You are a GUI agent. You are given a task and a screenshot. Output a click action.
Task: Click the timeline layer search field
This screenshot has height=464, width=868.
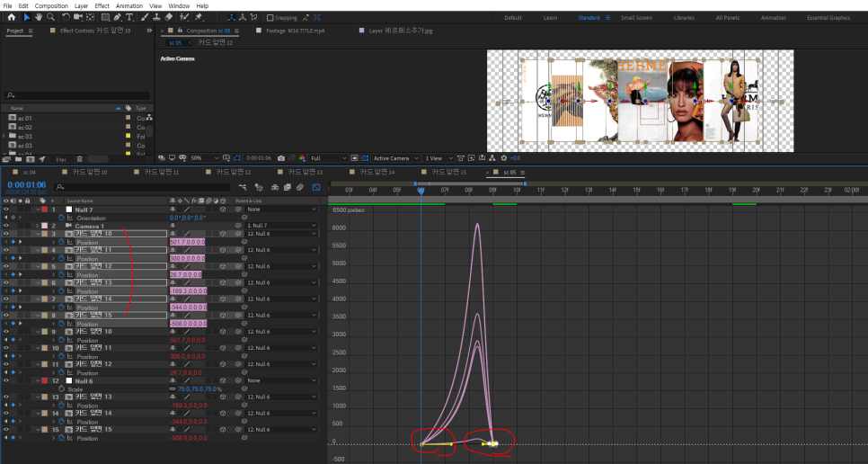142,187
